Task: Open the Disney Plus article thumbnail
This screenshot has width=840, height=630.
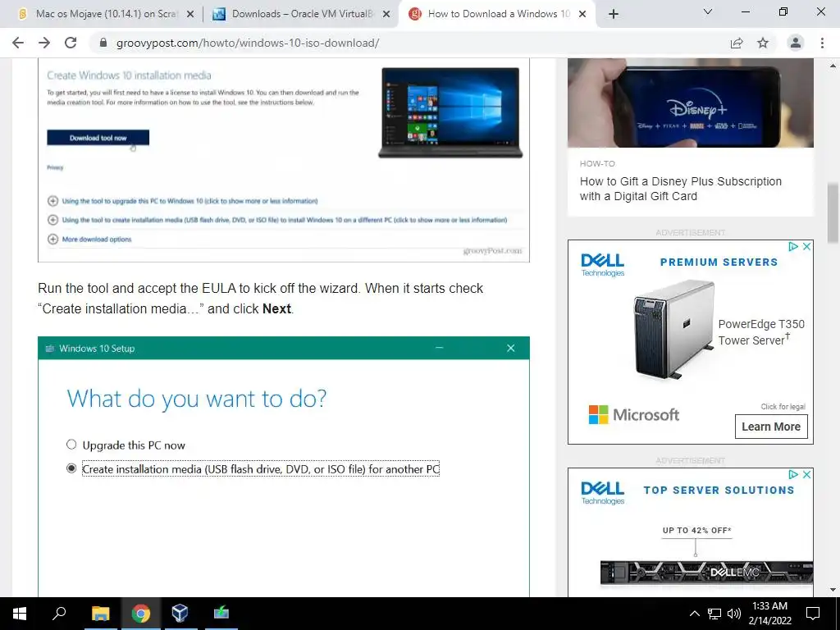Action: point(691,103)
